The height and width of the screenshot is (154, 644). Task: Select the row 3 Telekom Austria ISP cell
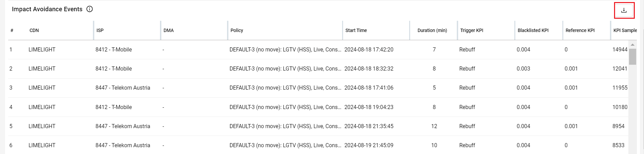123,88
